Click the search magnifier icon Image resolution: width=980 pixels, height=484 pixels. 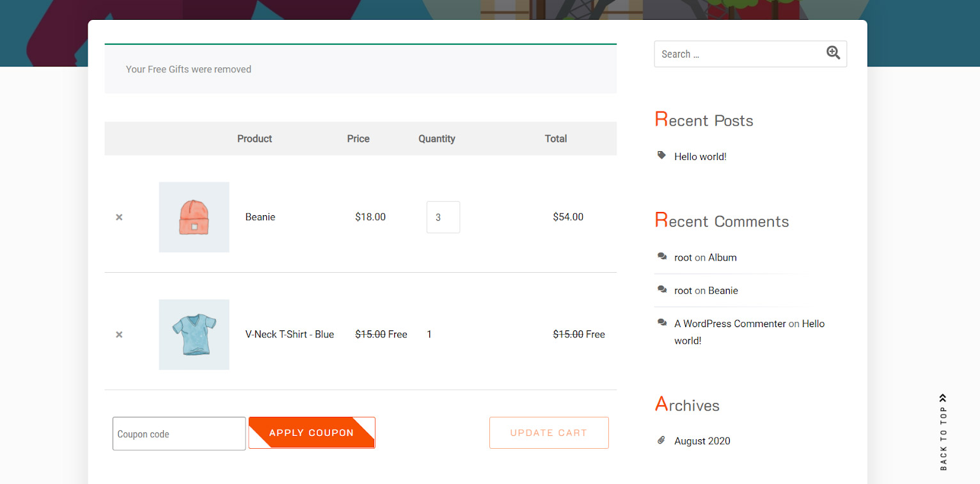point(833,53)
